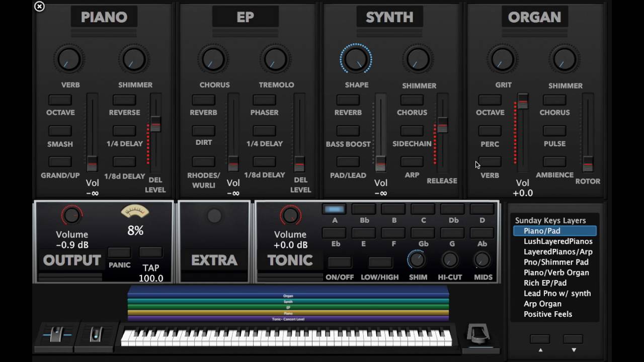
Task: Go to next preset with down arrow
Action: (573, 339)
